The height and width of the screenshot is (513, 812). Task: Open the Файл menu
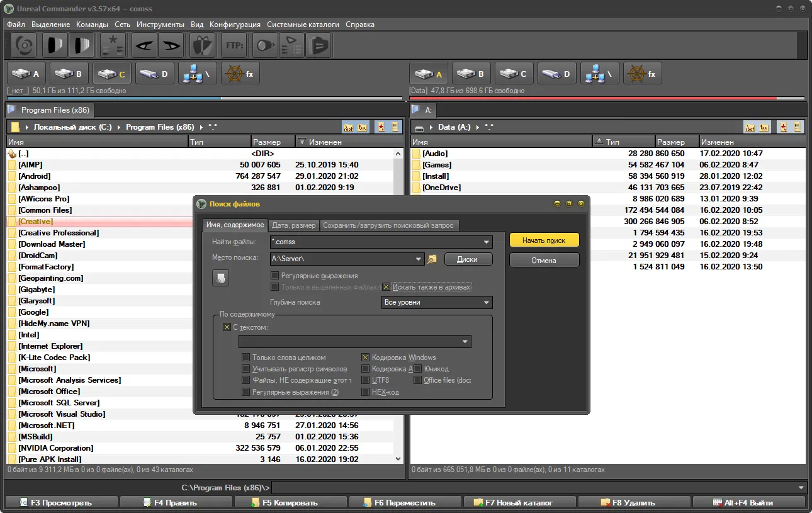click(x=16, y=25)
